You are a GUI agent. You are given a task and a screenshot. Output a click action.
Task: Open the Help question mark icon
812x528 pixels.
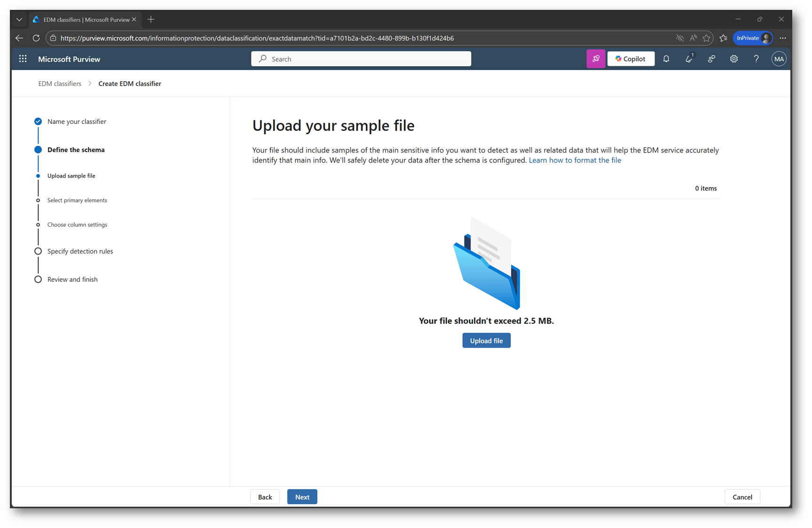coord(756,59)
